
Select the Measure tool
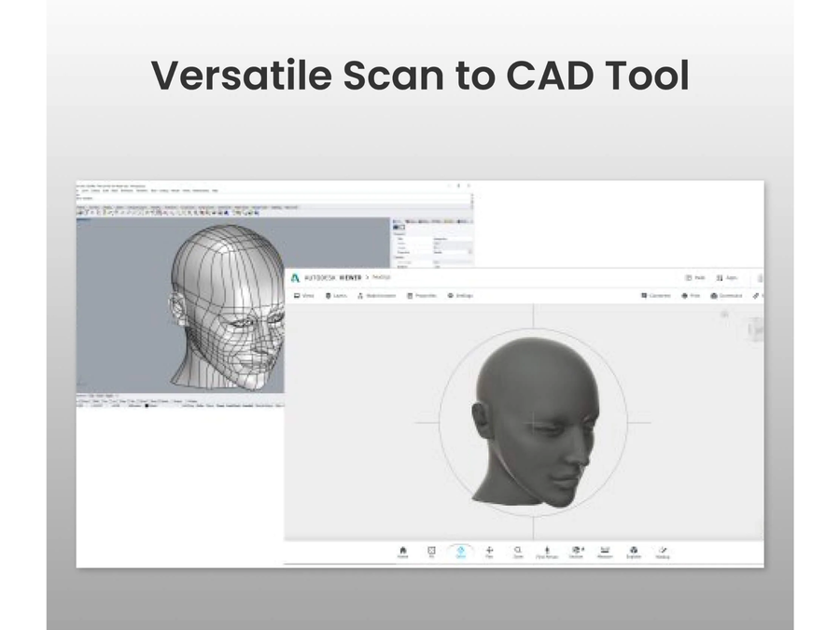605,553
